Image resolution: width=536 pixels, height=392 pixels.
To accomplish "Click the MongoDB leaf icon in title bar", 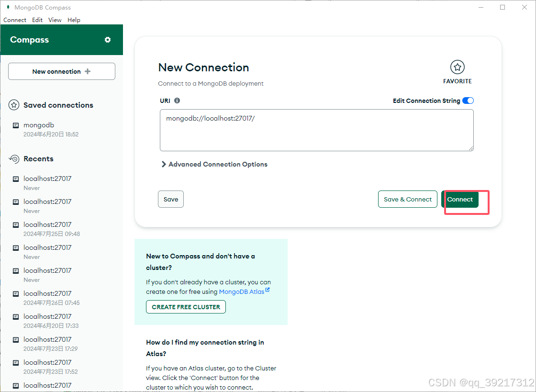I will pos(8,7).
